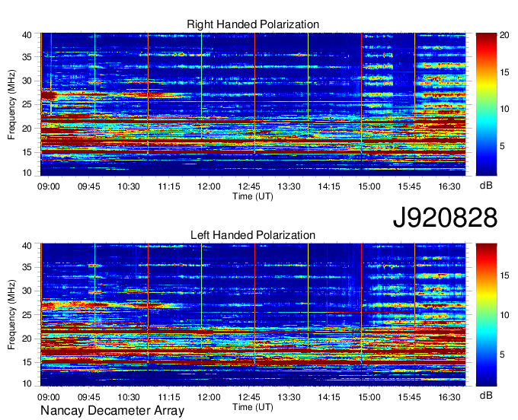
Task: Click the '20' tick on the top colorbar
Action: [x=504, y=35]
